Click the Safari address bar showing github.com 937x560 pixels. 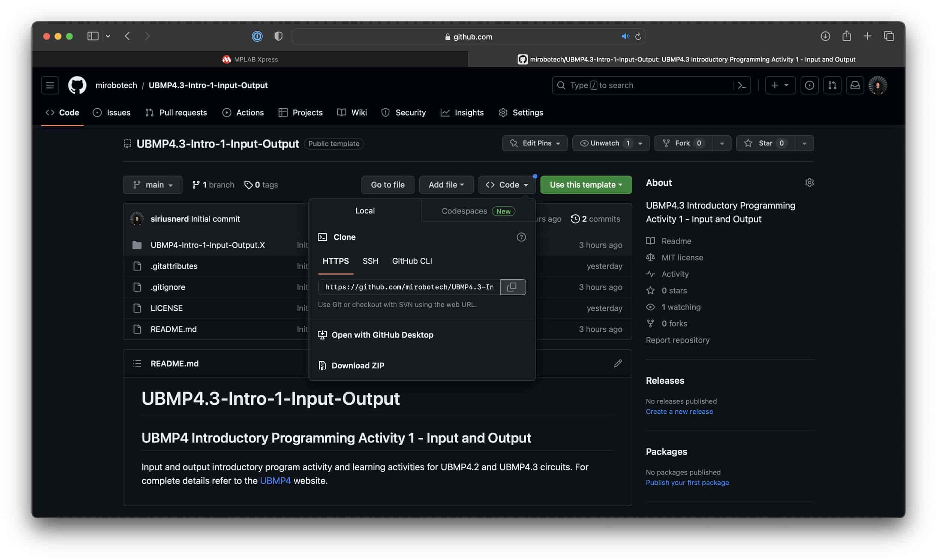(468, 37)
